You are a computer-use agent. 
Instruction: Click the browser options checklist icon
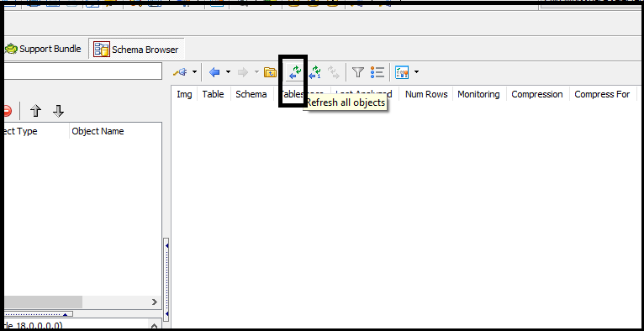click(402, 72)
